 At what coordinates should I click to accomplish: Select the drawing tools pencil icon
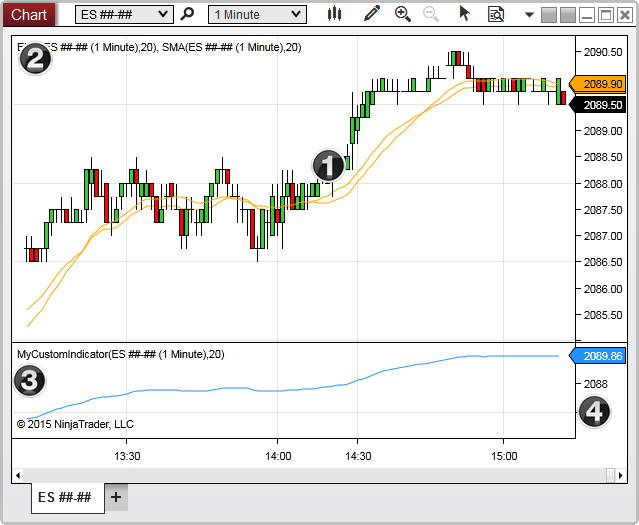pos(372,14)
